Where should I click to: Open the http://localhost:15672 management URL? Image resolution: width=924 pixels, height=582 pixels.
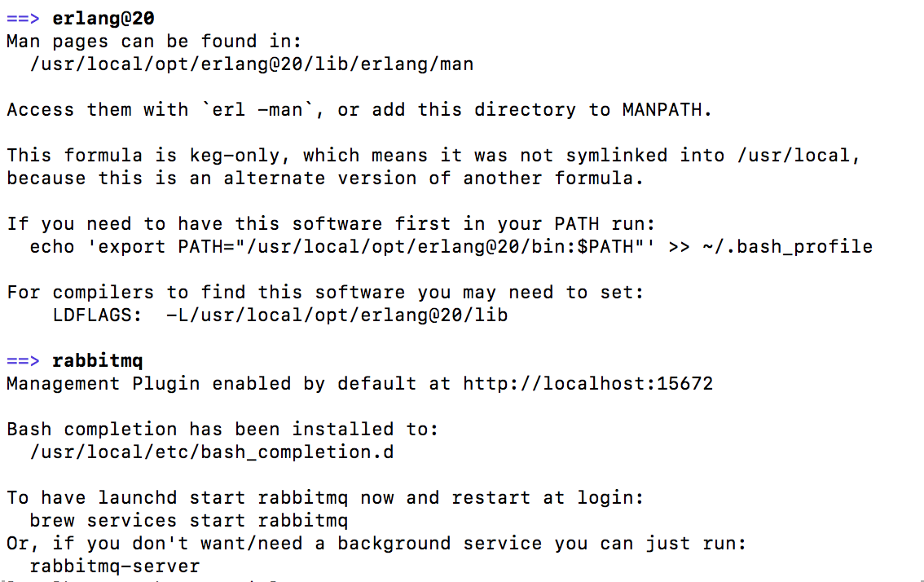pos(587,383)
